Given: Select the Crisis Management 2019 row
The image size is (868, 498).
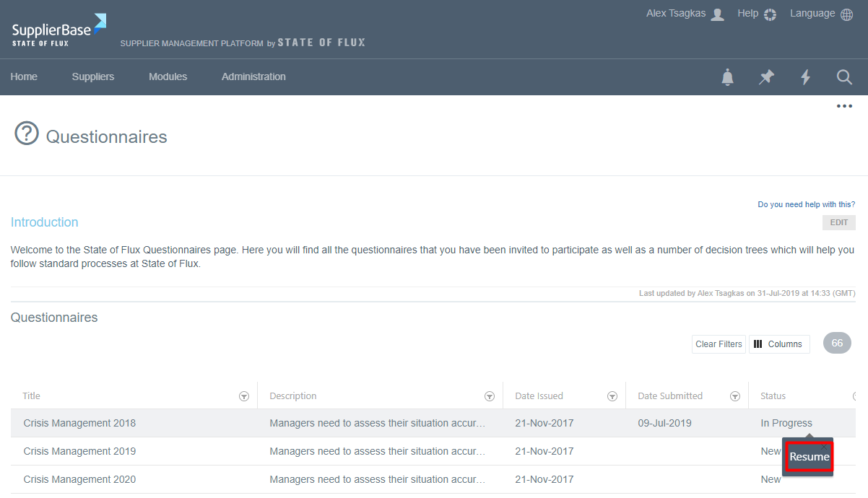Looking at the screenshot, I should (79, 451).
